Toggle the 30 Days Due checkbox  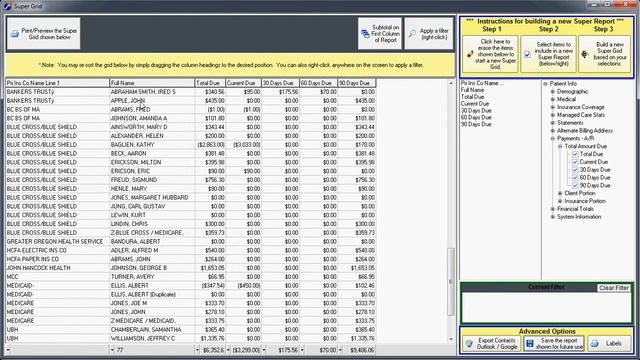tap(575, 169)
